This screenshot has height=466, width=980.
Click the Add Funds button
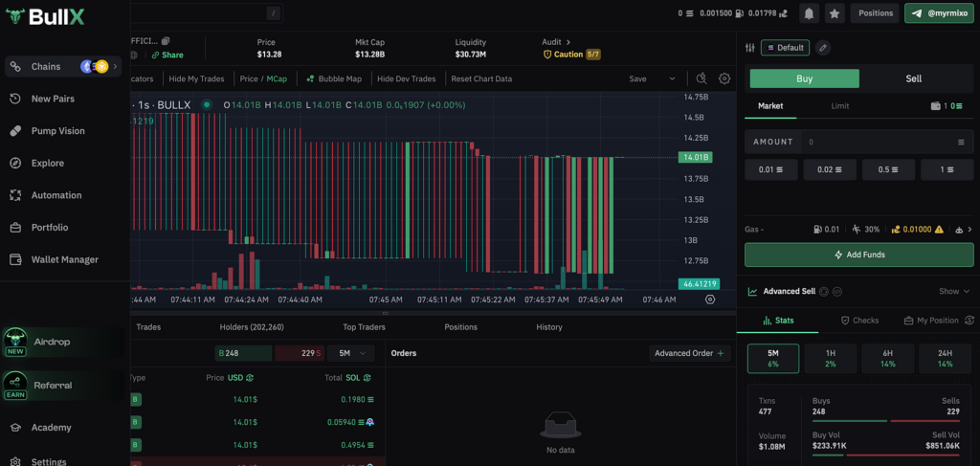[858, 255]
